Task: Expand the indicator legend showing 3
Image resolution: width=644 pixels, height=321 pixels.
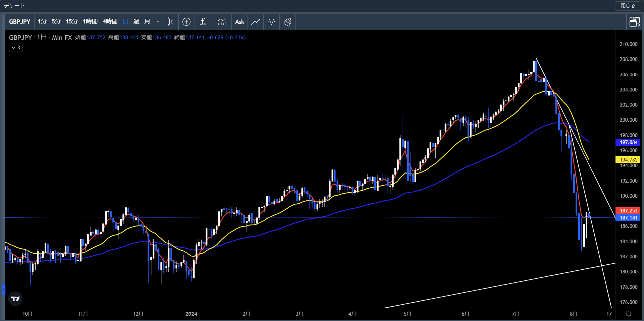Action: coord(16,48)
